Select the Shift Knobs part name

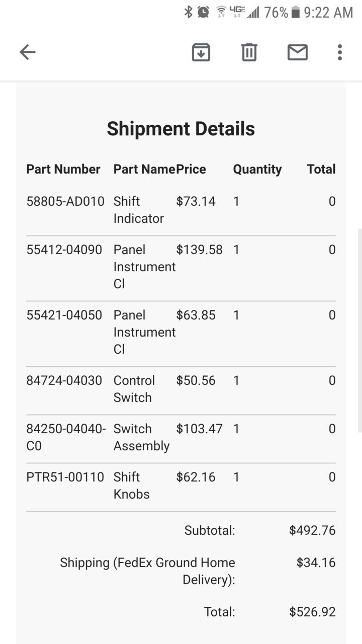[x=132, y=486]
